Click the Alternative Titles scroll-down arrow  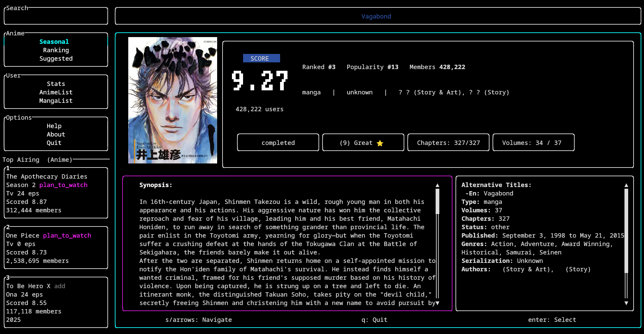click(x=626, y=303)
